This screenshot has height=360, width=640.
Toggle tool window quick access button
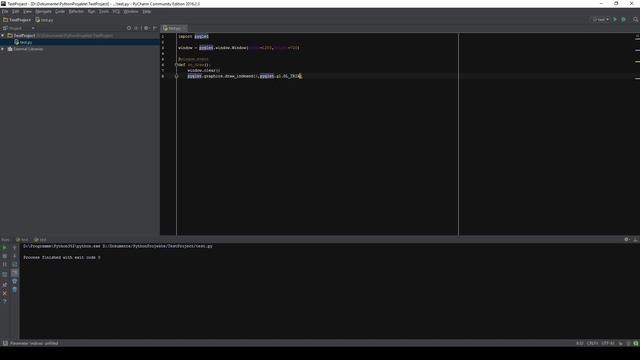tap(5, 343)
